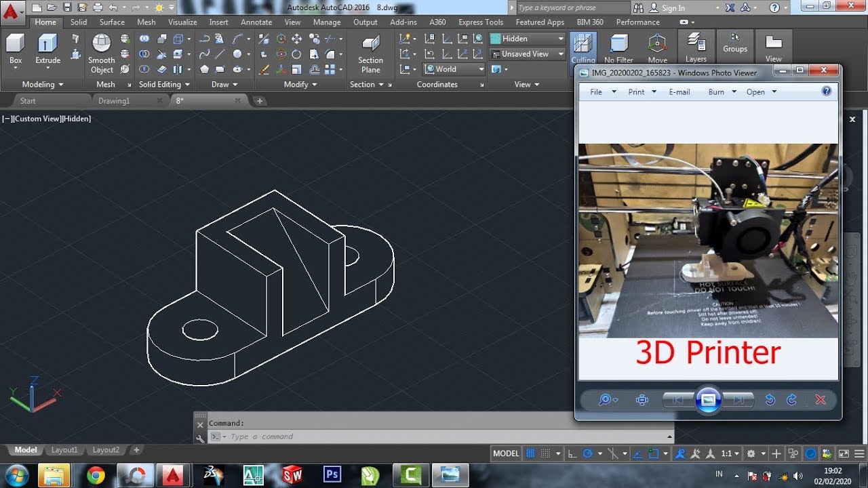Viewport: 868px width, 488px height.
Task: Expand the Solid Editing panel
Action: click(x=163, y=85)
